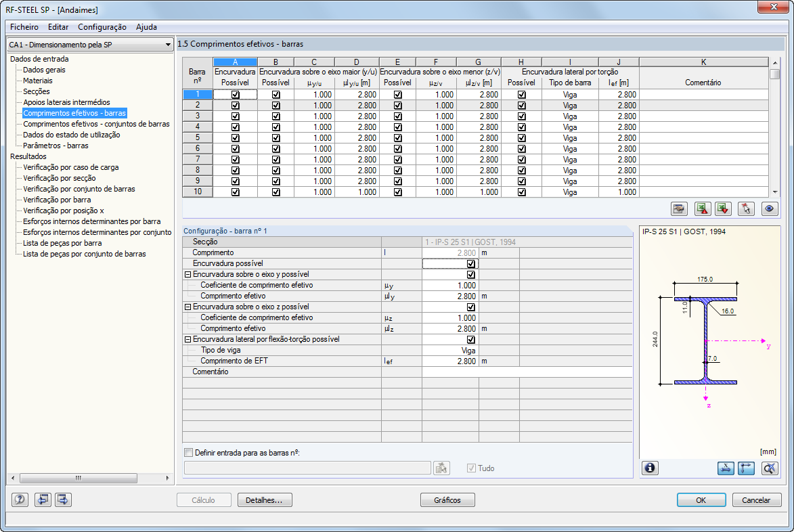Viewport: 794px width, 532px height.
Task: Collapse 'Encurvadura sobre o eixo y possível' group
Action: tap(188, 274)
